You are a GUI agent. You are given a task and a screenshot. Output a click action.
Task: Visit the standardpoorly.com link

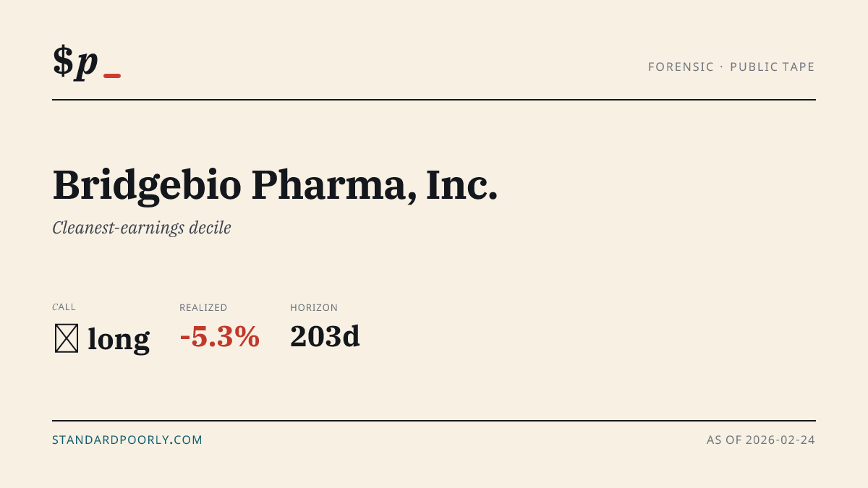click(127, 440)
